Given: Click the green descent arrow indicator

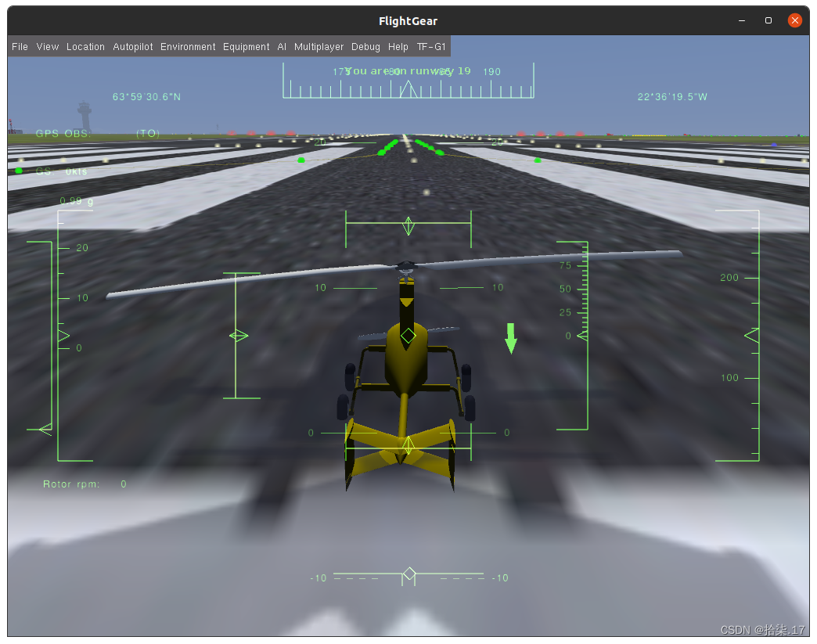Looking at the screenshot, I should [510, 336].
